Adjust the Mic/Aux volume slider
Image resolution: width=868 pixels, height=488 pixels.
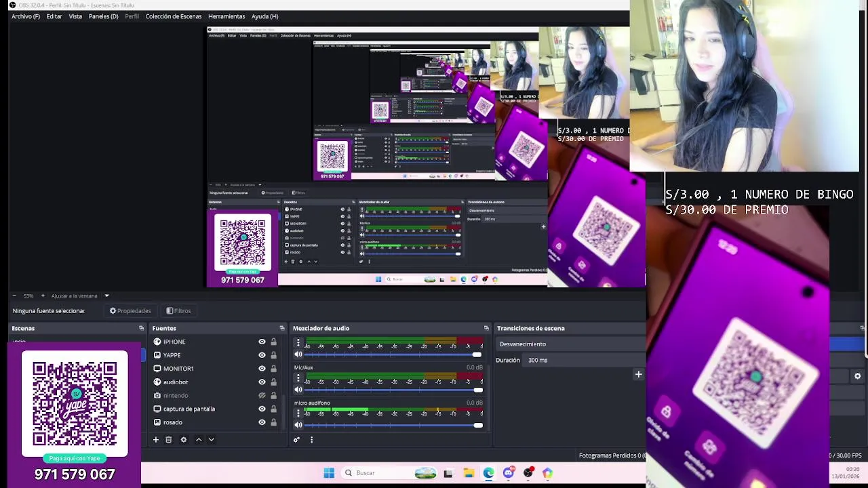point(393,390)
